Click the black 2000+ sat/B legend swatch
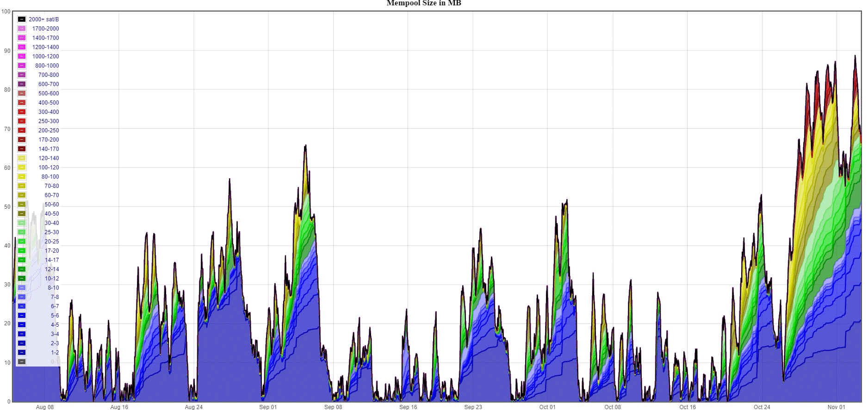The width and height of the screenshot is (868, 410). [22, 19]
